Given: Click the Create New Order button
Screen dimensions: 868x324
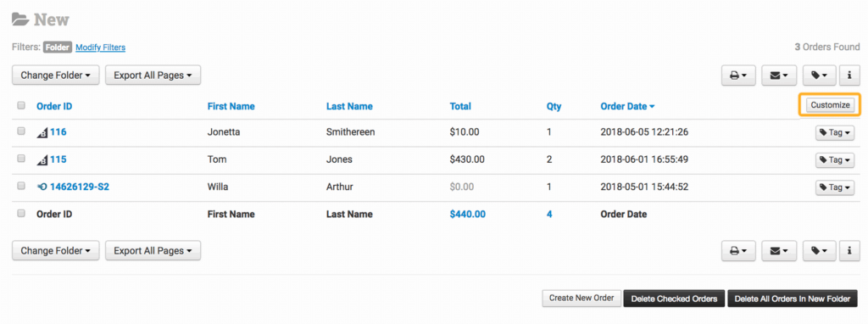Looking at the screenshot, I should click(581, 298).
